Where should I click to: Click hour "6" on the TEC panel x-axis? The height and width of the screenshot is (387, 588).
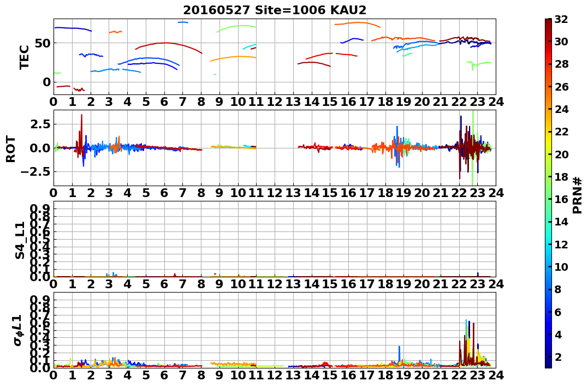(164, 102)
